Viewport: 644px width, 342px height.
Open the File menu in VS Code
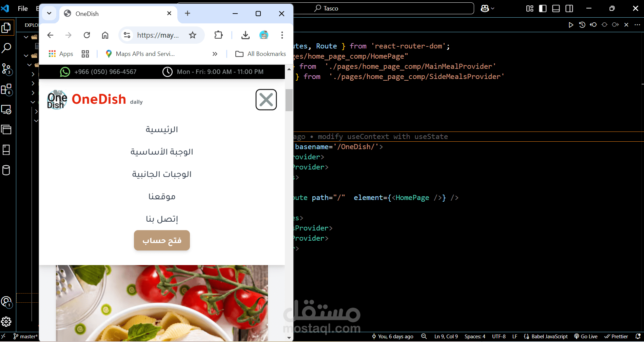(23, 8)
